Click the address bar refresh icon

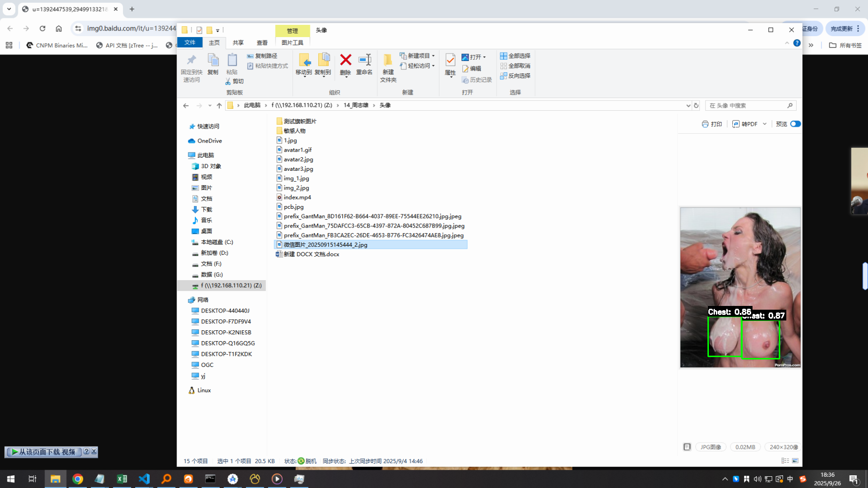coord(696,106)
